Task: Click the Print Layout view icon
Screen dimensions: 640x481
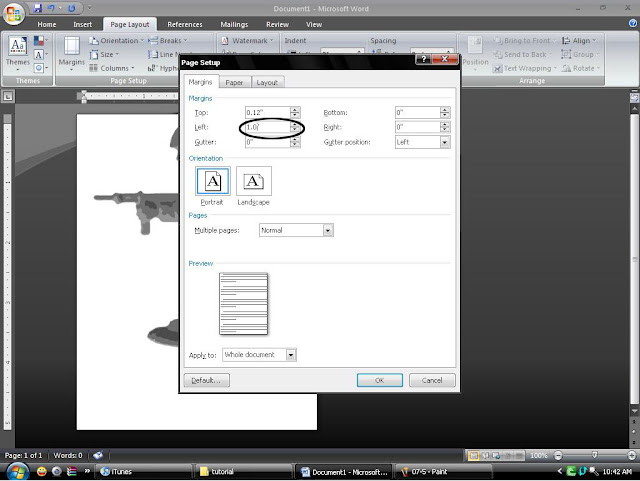Action: point(473,455)
